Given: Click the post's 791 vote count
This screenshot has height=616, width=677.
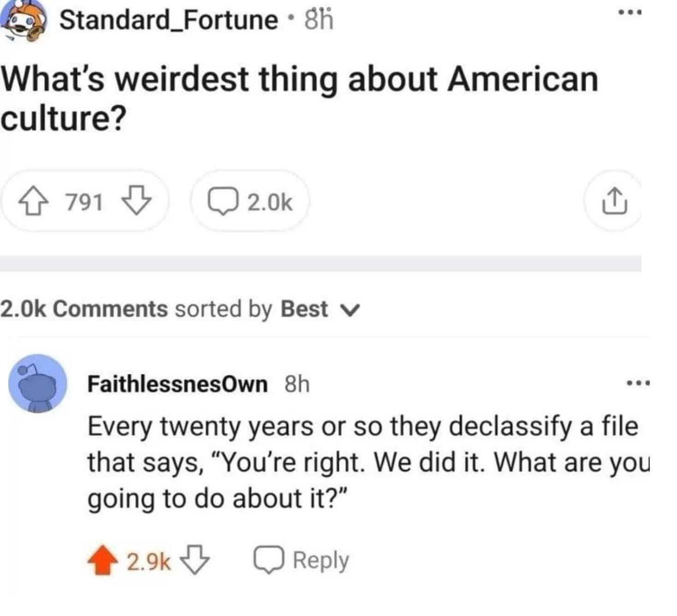Looking at the screenshot, I should [84, 202].
